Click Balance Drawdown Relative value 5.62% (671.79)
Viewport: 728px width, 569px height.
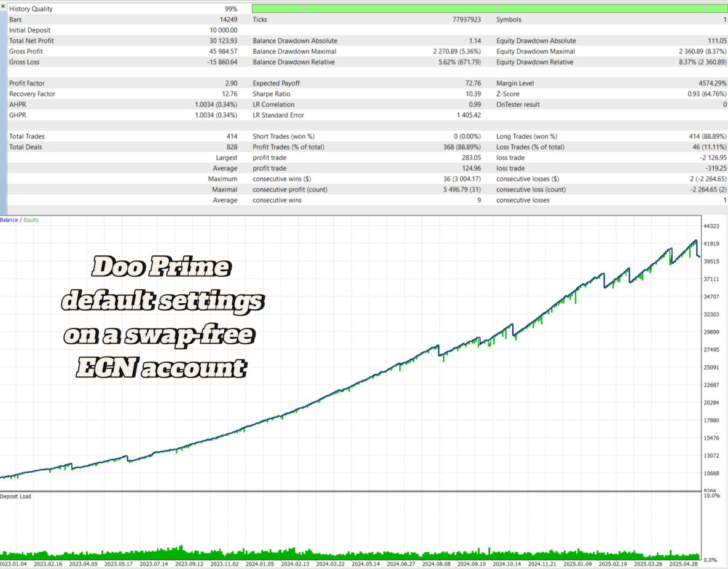[x=460, y=62]
